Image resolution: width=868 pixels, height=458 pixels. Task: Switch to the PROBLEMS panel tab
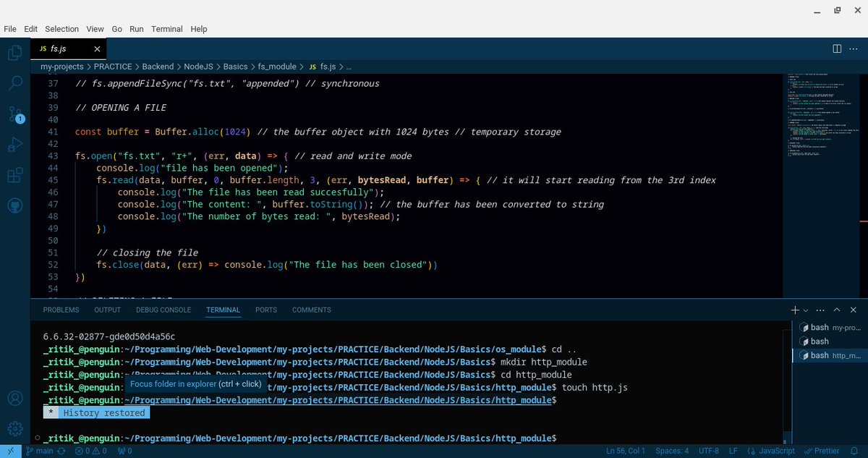click(61, 310)
